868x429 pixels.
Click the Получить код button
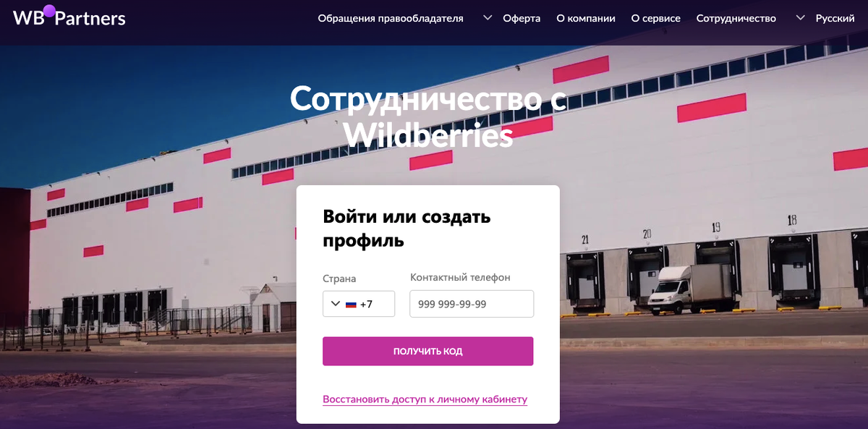pyautogui.click(x=428, y=351)
